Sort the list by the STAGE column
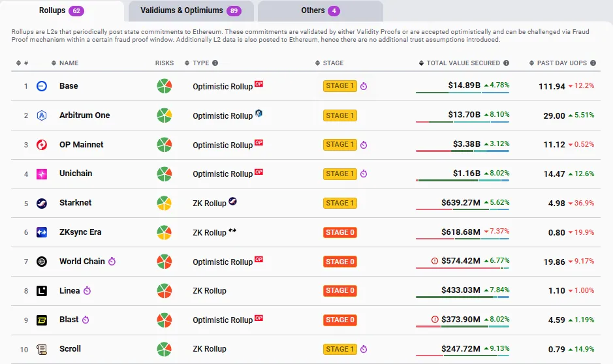Screen dimensions: 613x364 (x=329, y=63)
